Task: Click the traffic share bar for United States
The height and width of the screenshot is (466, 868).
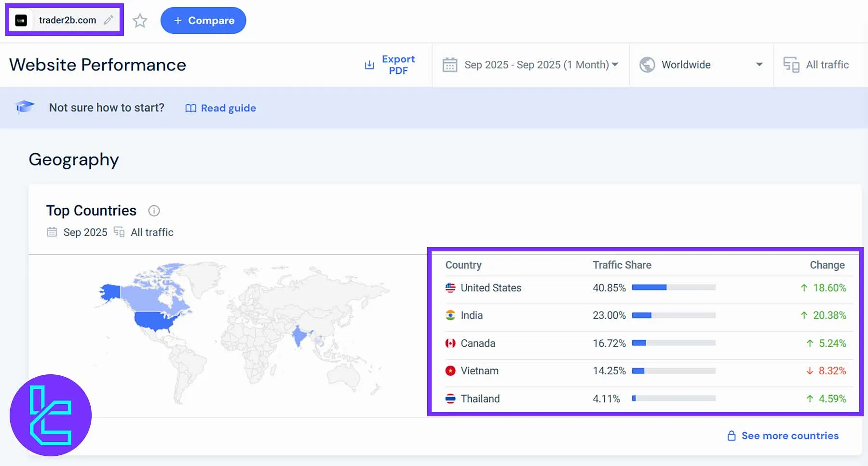Action: [x=674, y=287]
